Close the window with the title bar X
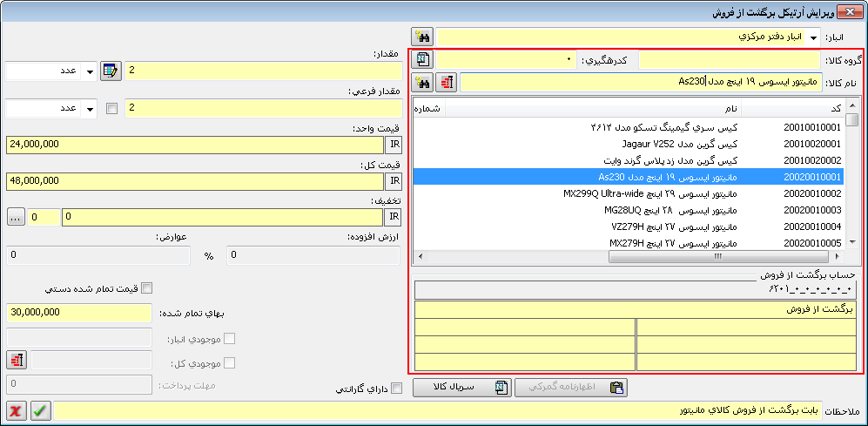The image size is (868, 426). tap(850, 11)
